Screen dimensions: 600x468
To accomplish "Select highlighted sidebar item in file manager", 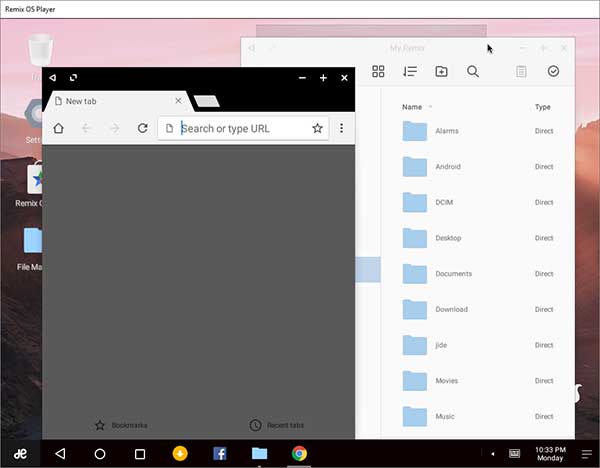I will click(x=368, y=270).
